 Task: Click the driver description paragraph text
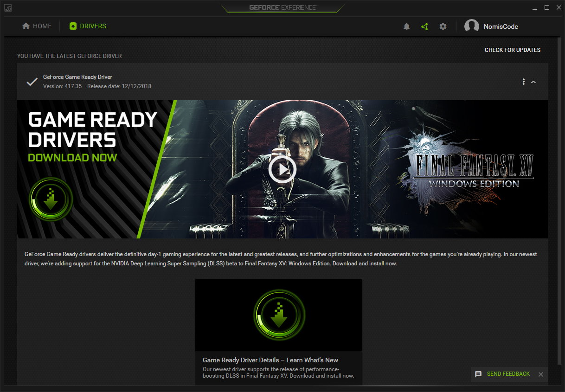point(281,259)
